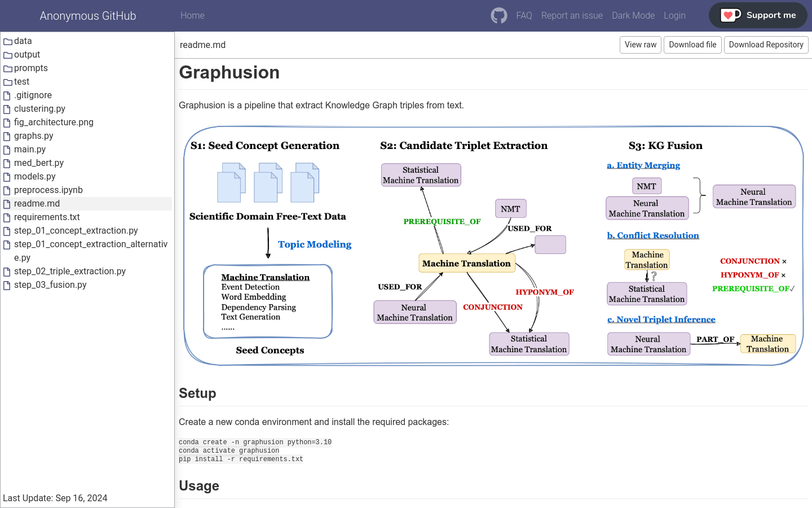Go to Anonymous GitHub homepage
The width and height of the screenshot is (812, 508).
click(x=88, y=16)
